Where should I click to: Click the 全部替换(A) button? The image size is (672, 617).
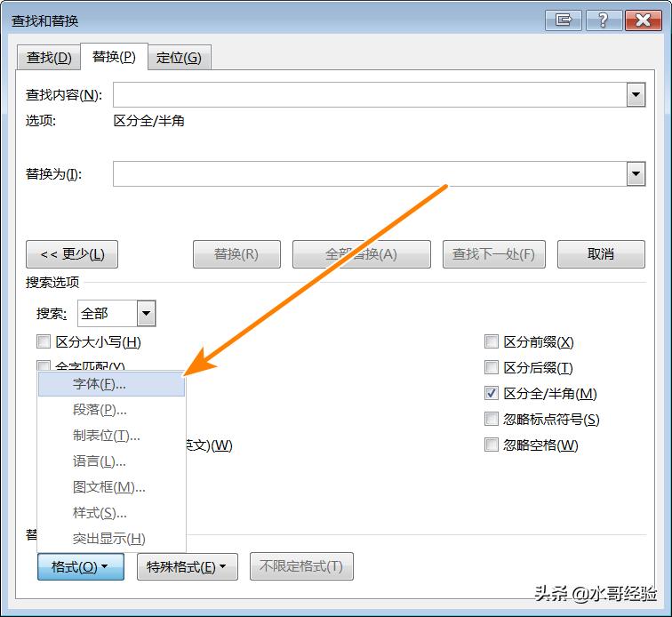[x=361, y=254]
